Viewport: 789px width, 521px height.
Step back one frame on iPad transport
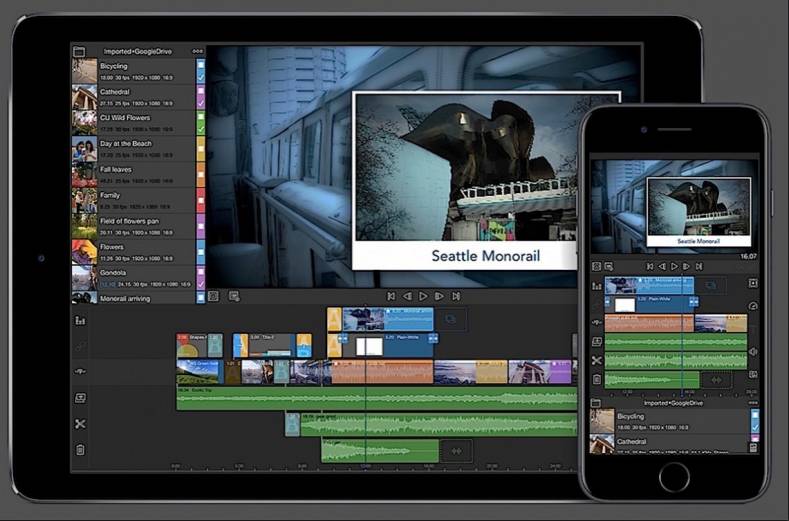[x=407, y=296]
